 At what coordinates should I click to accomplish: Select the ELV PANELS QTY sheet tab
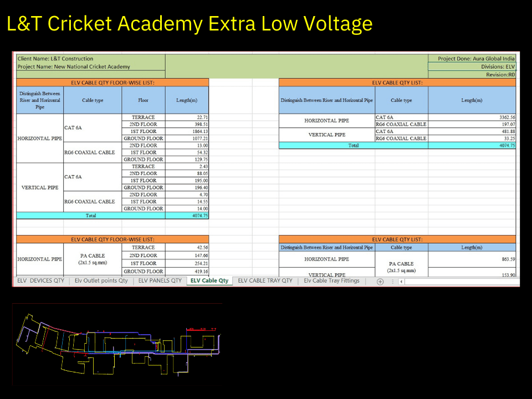[160, 280]
